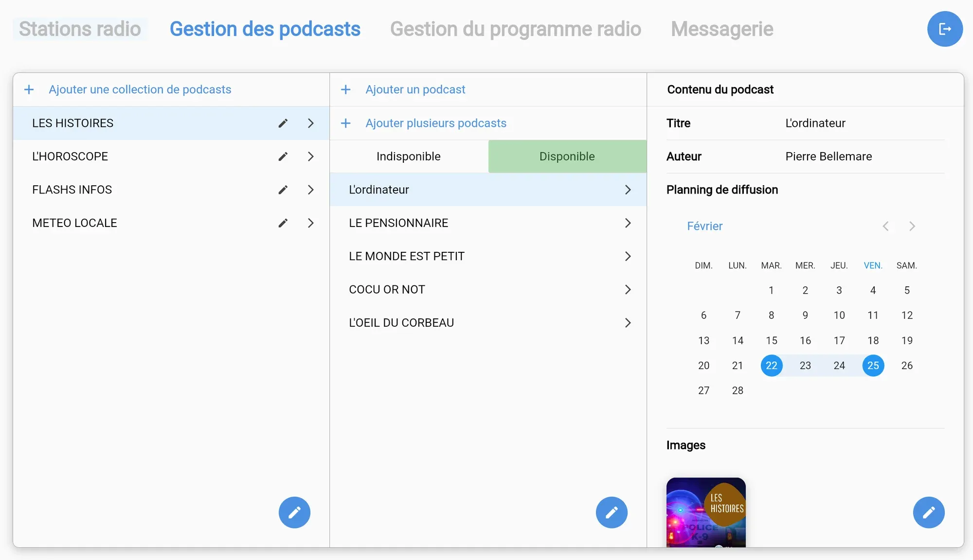Expand METEO LOCALE collection chevron

tap(311, 223)
